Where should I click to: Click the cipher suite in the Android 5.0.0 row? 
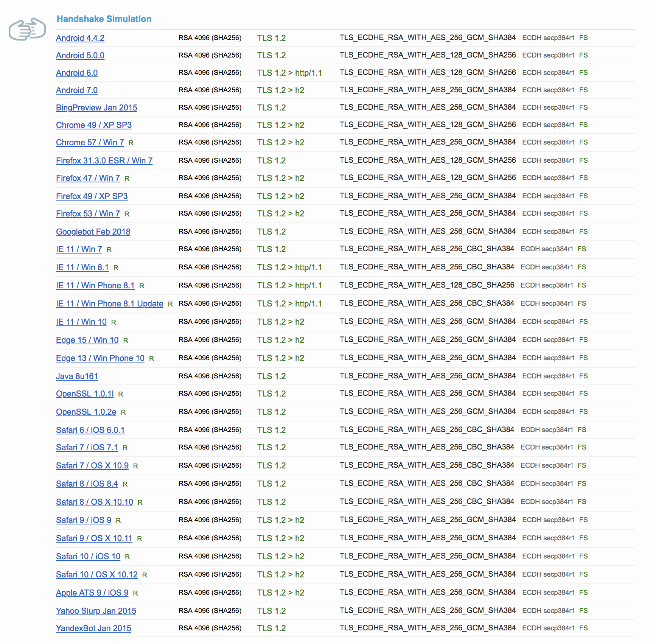click(428, 55)
